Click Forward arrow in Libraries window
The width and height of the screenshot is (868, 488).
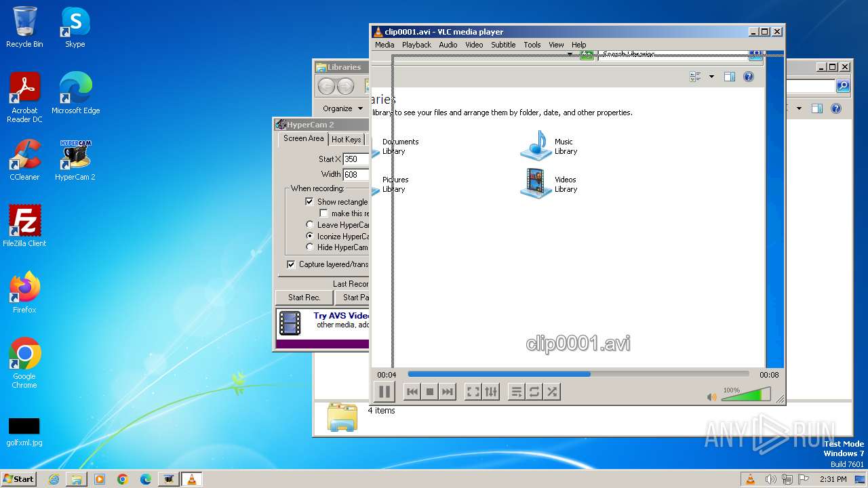(345, 86)
